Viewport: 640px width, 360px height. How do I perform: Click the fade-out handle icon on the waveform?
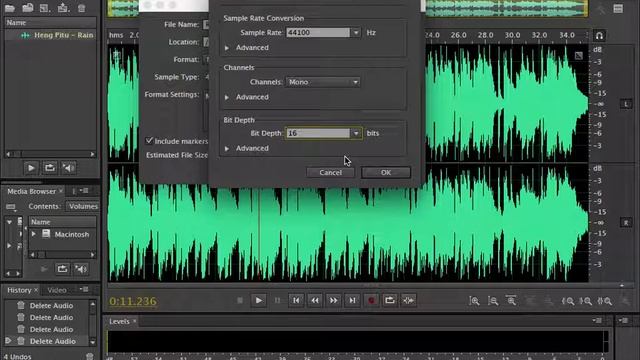pos(579,56)
